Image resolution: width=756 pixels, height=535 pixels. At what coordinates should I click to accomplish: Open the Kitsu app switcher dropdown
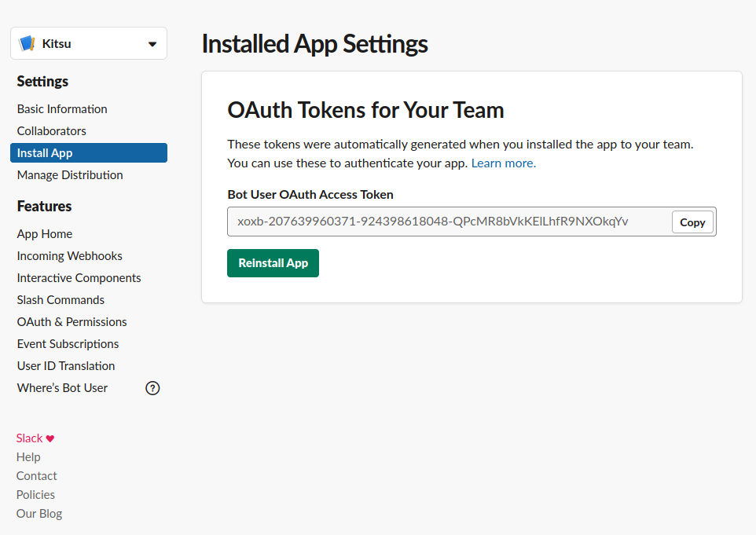tap(88, 43)
